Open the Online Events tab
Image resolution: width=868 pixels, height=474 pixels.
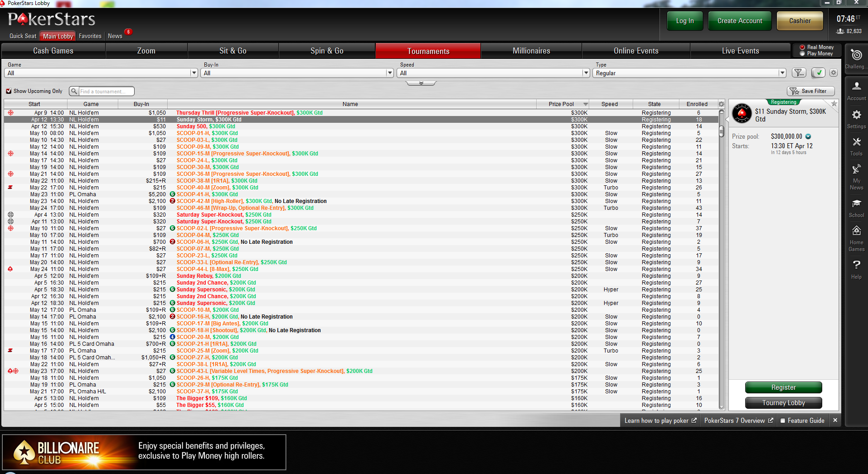636,51
